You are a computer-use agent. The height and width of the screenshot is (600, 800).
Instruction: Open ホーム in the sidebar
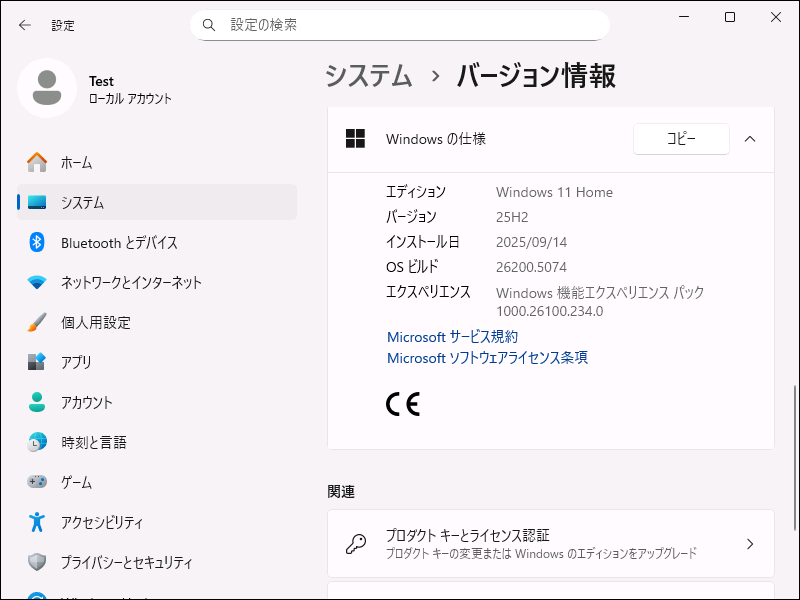click(157, 163)
